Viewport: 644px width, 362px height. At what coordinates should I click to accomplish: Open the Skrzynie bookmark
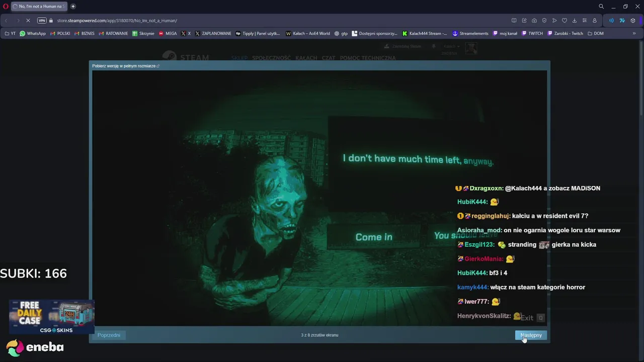pos(143,33)
